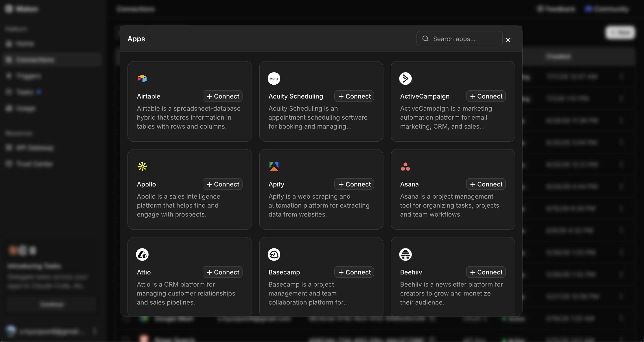Screen dimensions: 644x342
Task: Click the Beehiiv app name
Action: click(x=411, y=272)
